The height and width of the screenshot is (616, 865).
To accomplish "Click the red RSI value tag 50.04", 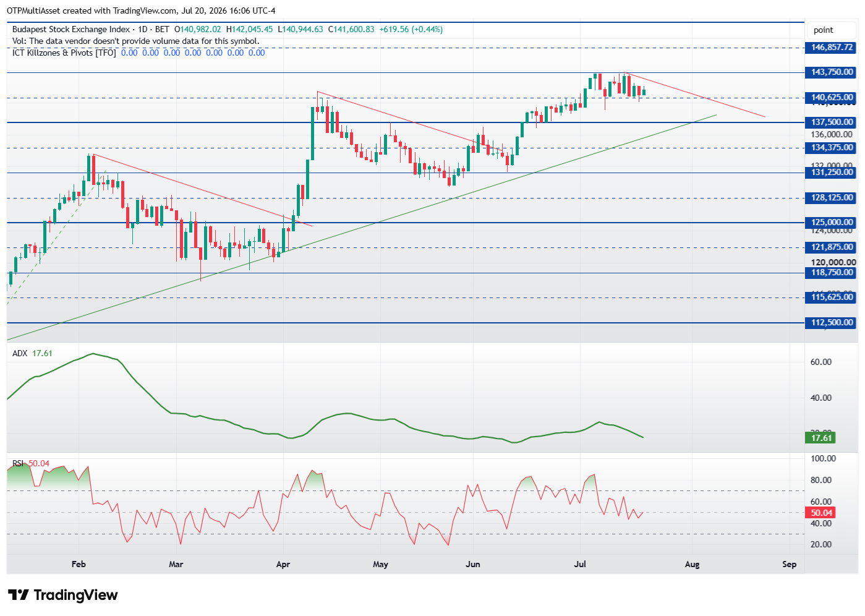I will click(x=820, y=513).
